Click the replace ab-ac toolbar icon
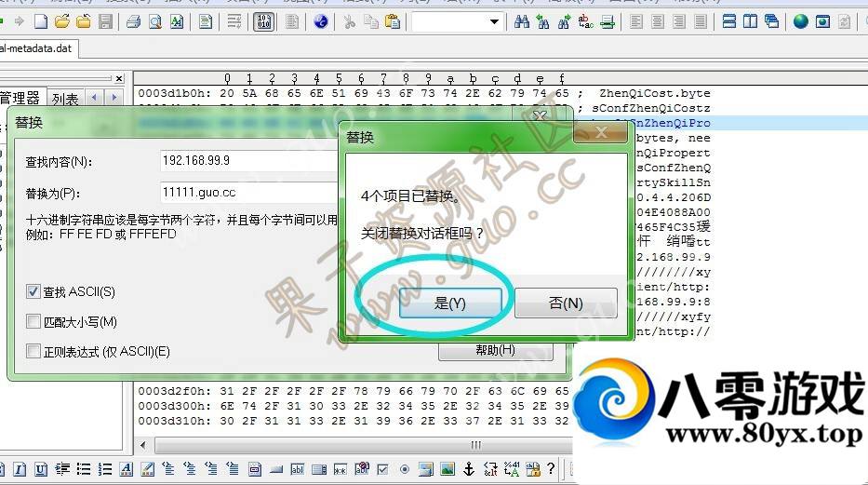Viewport: 868px width, 485px height. click(x=586, y=21)
